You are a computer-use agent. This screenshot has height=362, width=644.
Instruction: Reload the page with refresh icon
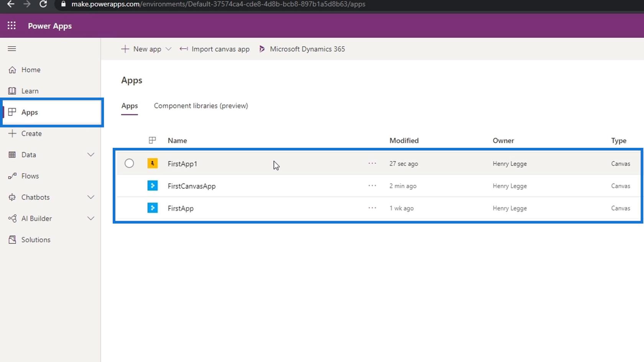tap(43, 4)
